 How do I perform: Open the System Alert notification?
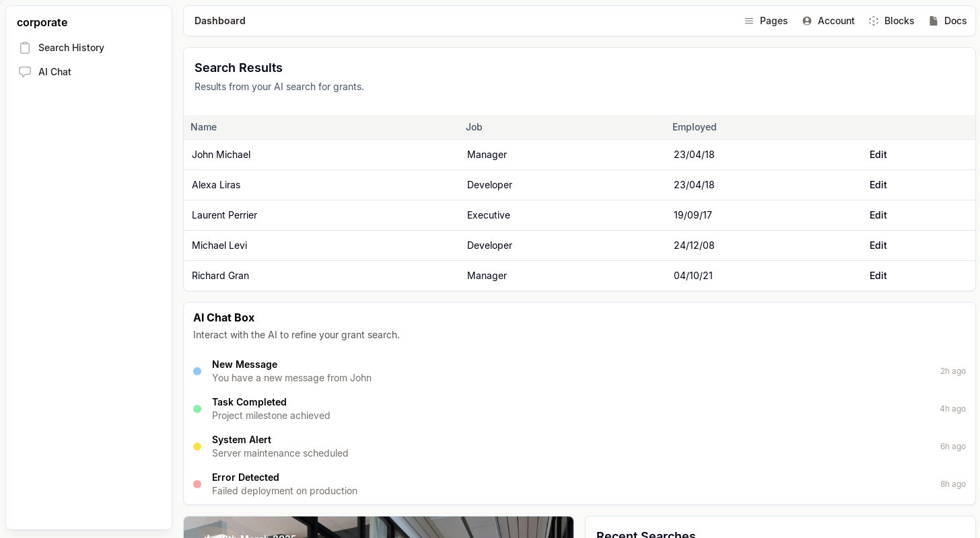(242, 440)
